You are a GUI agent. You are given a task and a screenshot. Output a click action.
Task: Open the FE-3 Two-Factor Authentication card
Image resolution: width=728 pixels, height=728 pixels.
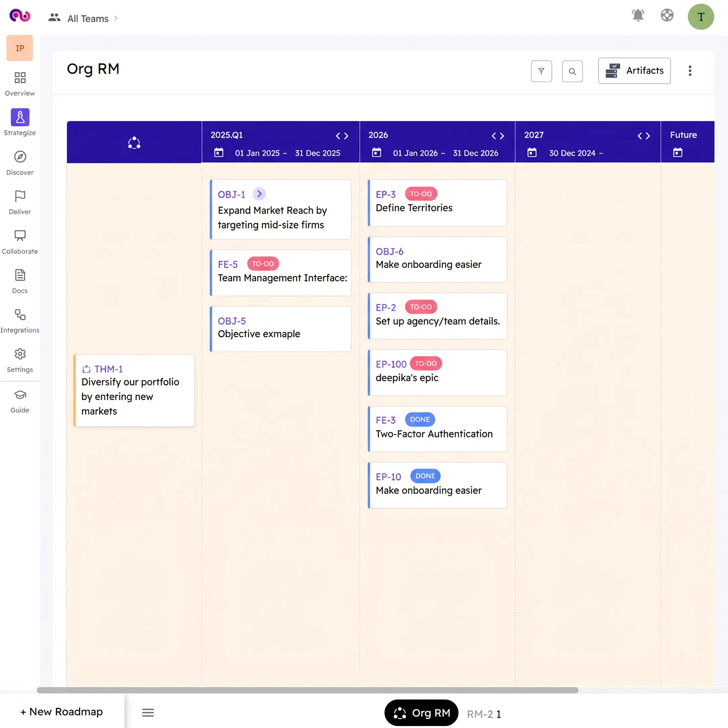pos(437,429)
